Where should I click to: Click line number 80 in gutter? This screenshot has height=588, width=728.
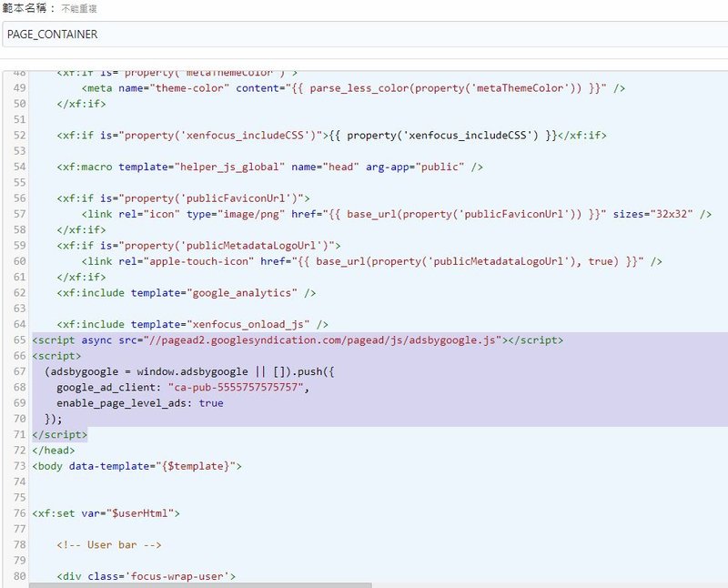tap(19, 576)
